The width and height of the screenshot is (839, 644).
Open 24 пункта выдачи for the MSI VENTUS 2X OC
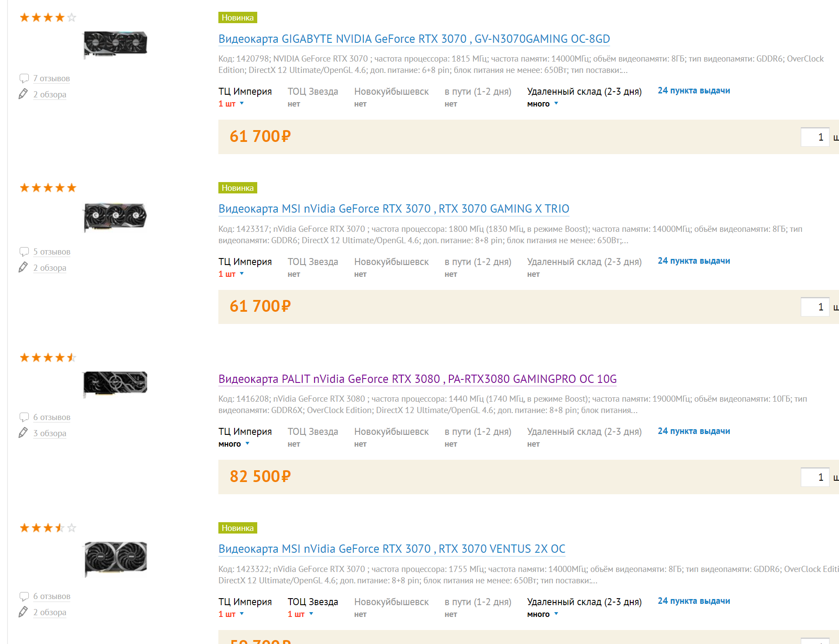tap(694, 601)
